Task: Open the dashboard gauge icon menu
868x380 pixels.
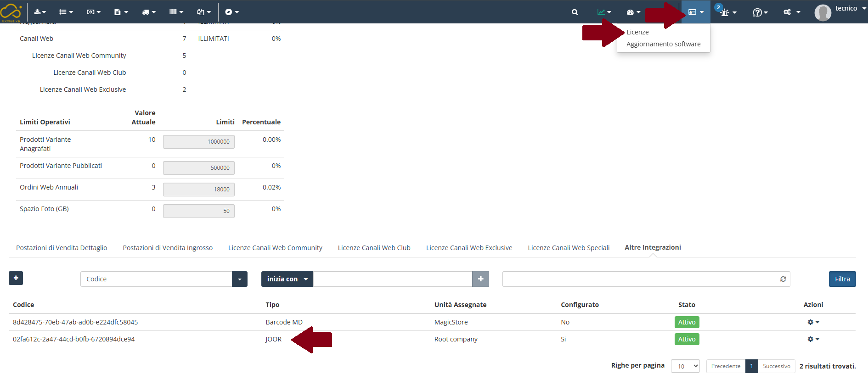Action: [633, 12]
